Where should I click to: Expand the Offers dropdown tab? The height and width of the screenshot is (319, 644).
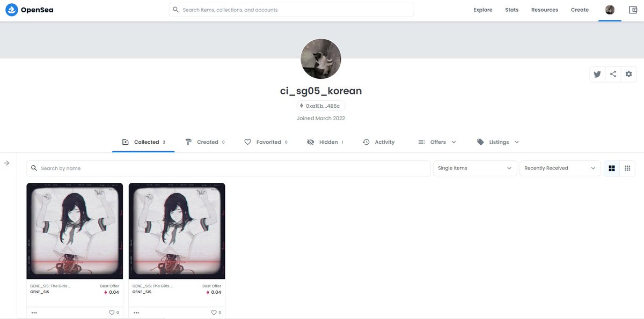(437, 142)
